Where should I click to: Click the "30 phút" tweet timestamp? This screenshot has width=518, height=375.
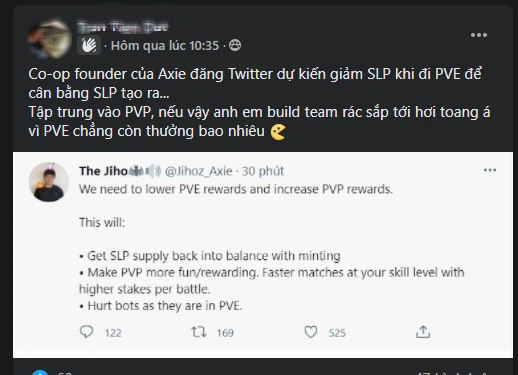pos(263,171)
